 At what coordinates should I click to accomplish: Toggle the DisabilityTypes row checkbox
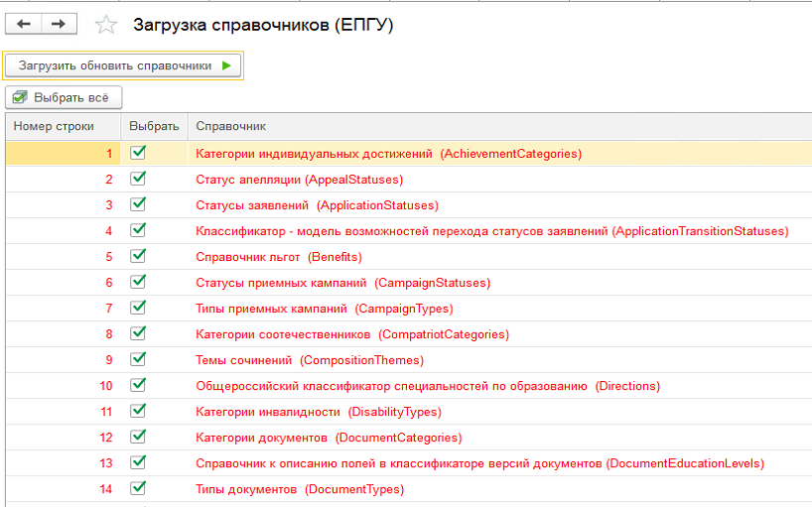click(138, 412)
